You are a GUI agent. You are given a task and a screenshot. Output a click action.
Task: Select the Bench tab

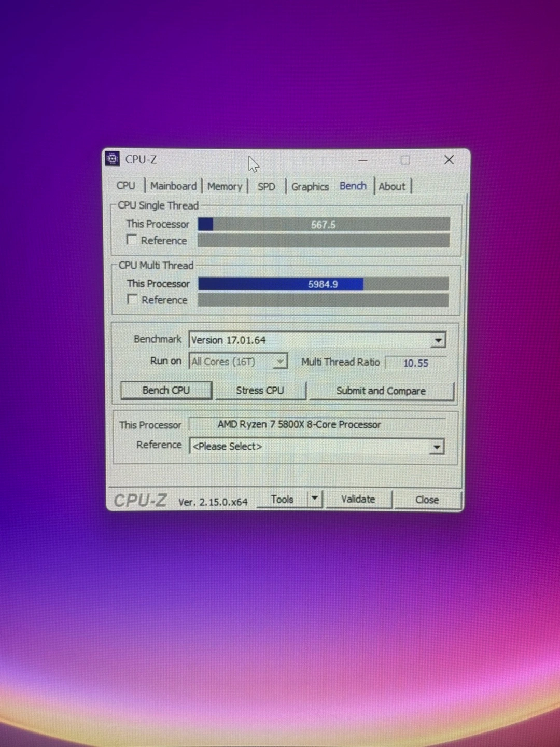[x=353, y=186]
